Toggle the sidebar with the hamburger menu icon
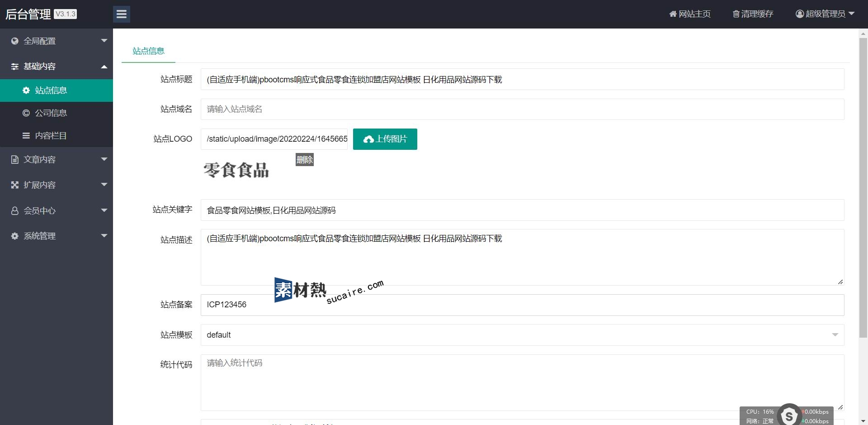The image size is (868, 425). [x=121, y=14]
